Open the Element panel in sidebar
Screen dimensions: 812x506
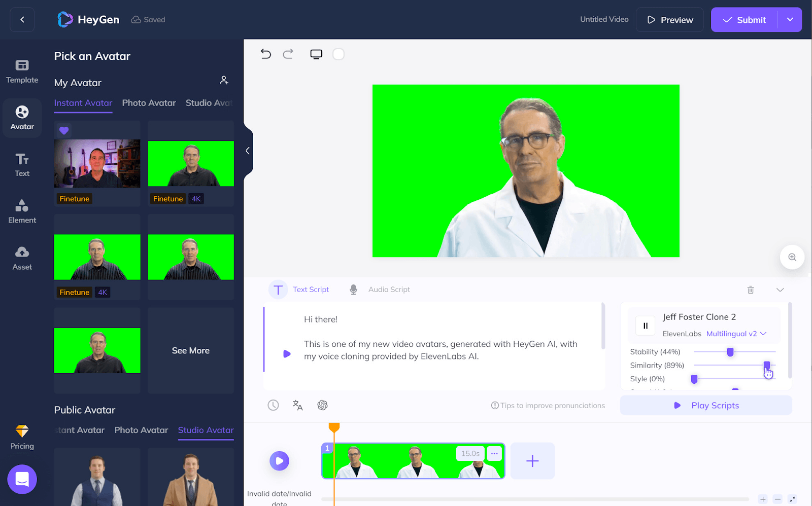[22, 211]
